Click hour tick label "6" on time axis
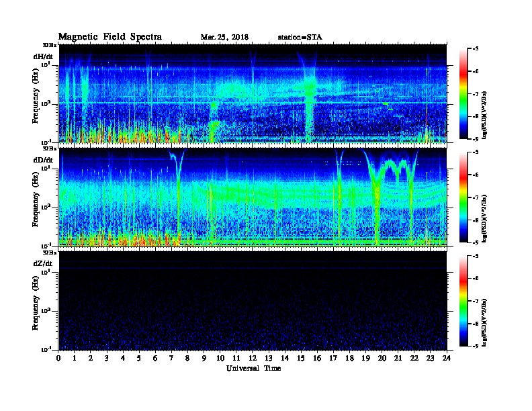Image resolution: width=532 pixels, height=411 pixels. pos(155,358)
